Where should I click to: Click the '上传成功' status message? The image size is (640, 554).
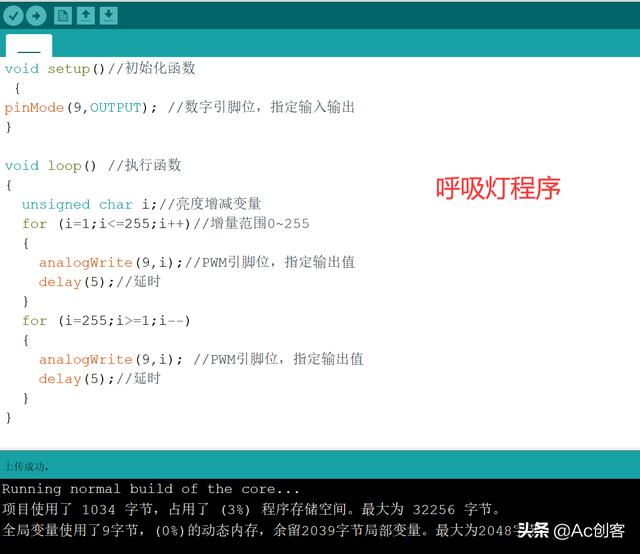(x=26, y=466)
